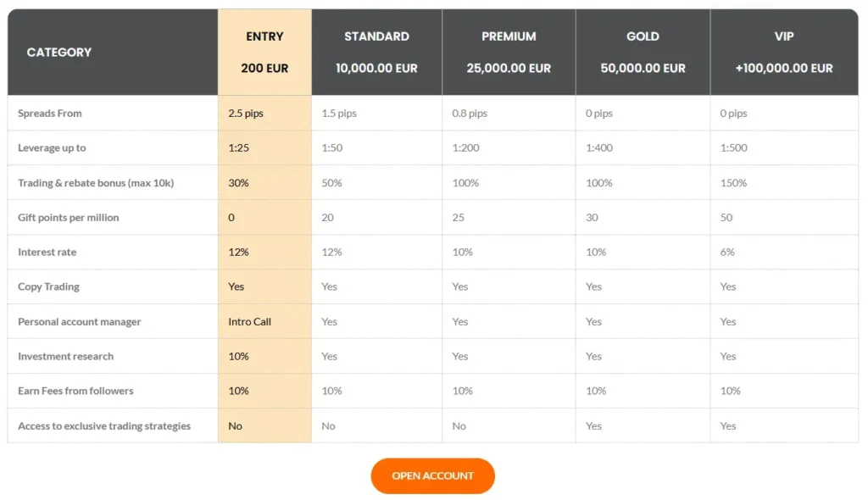Click the CATEGORY header cell
Screen dimensions: 868x500
click(58, 52)
